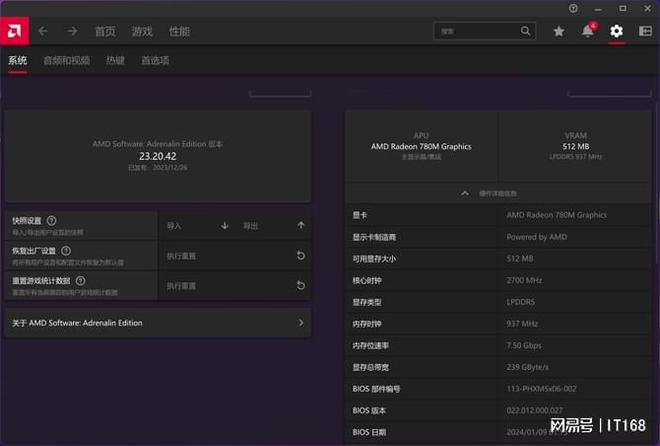Click the 937 MHz memory clock value
Screen dimensions: 660x446
522,324
